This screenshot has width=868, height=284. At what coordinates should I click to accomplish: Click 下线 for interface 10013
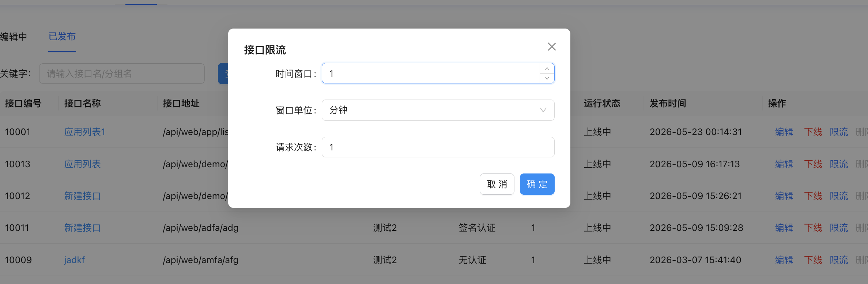coord(813,164)
